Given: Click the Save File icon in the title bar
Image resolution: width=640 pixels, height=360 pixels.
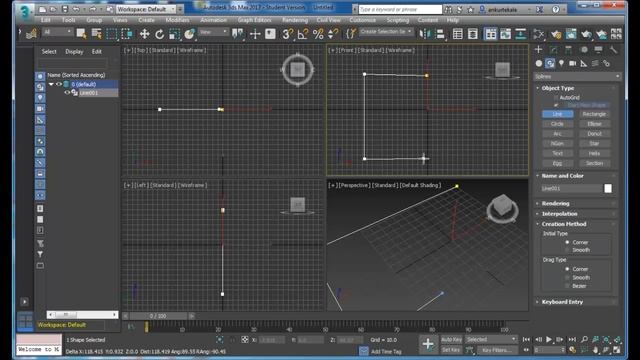Looking at the screenshot, I should click(64, 9).
